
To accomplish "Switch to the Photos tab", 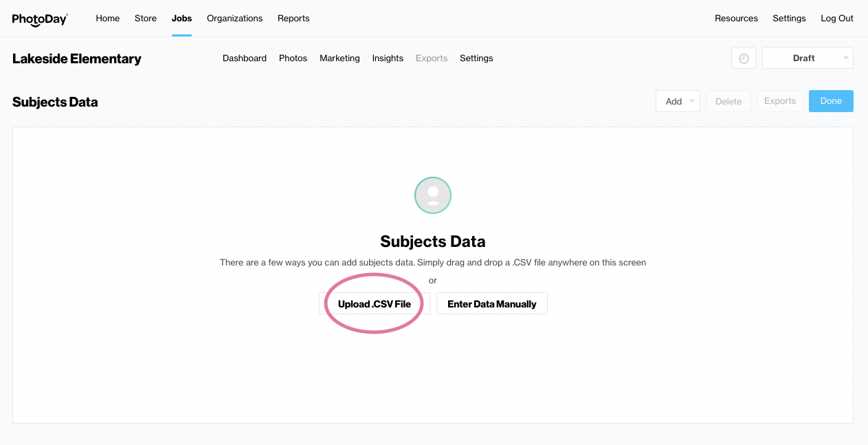I will pos(293,58).
